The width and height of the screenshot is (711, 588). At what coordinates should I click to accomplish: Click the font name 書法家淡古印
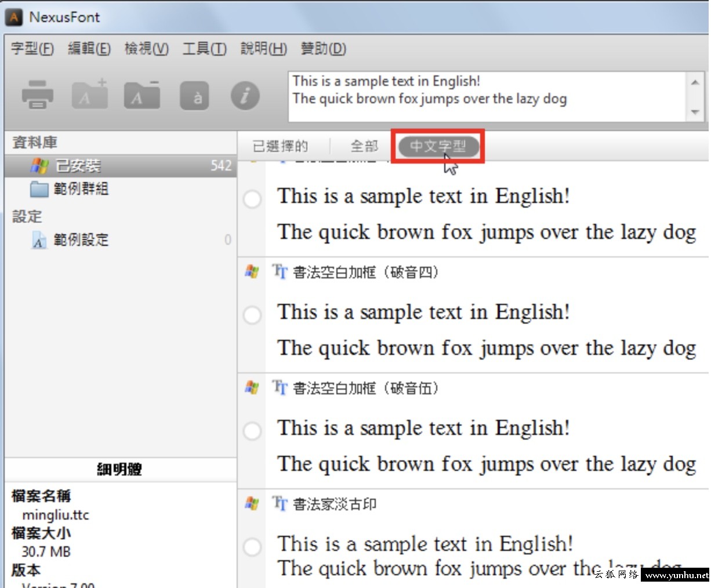point(335,503)
